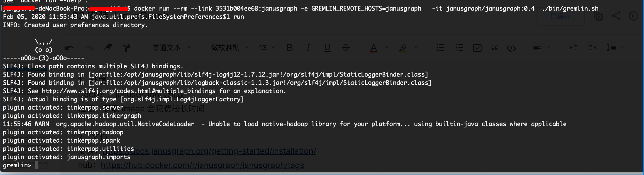
Task: Open the hub.docker.com janusgraph tags link
Action: click(202, 165)
